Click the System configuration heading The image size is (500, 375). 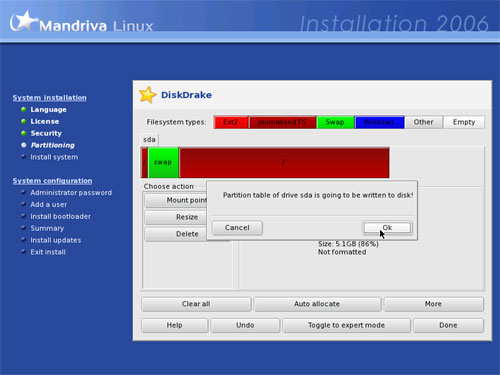52,181
